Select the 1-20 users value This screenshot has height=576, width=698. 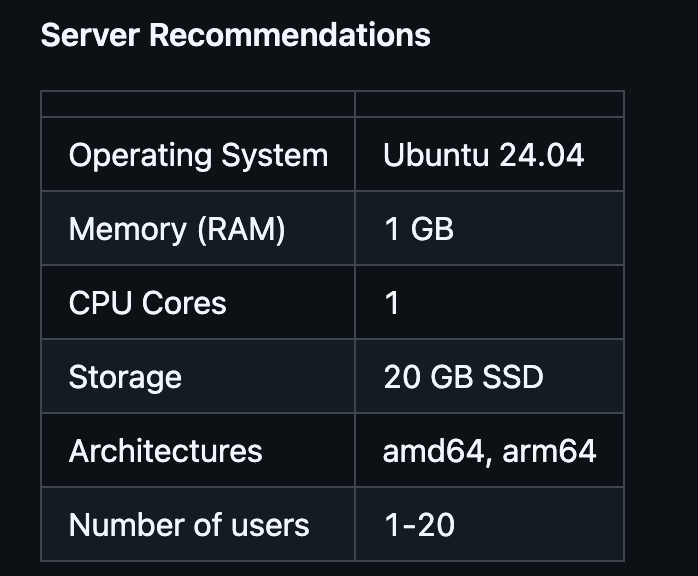[419, 525]
